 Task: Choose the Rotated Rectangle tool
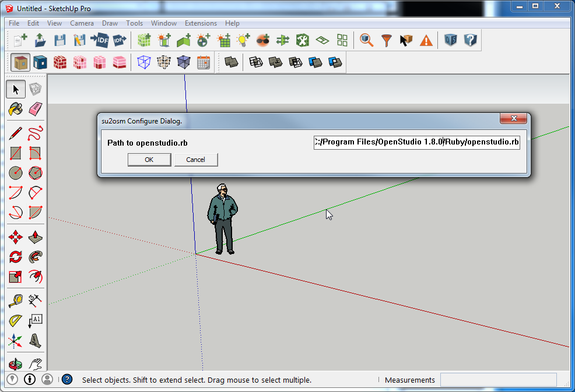pos(35,153)
